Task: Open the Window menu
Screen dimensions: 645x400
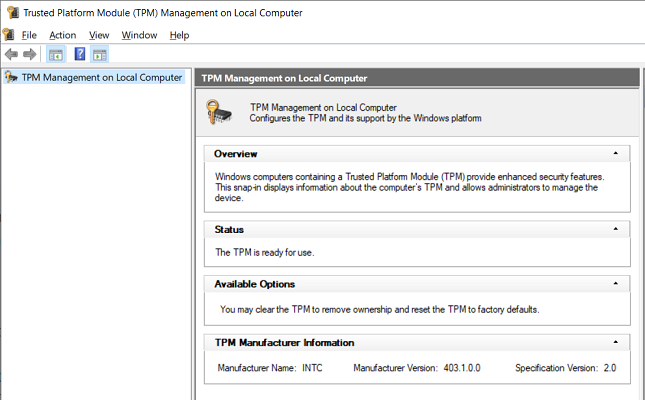Action: [139, 35]
